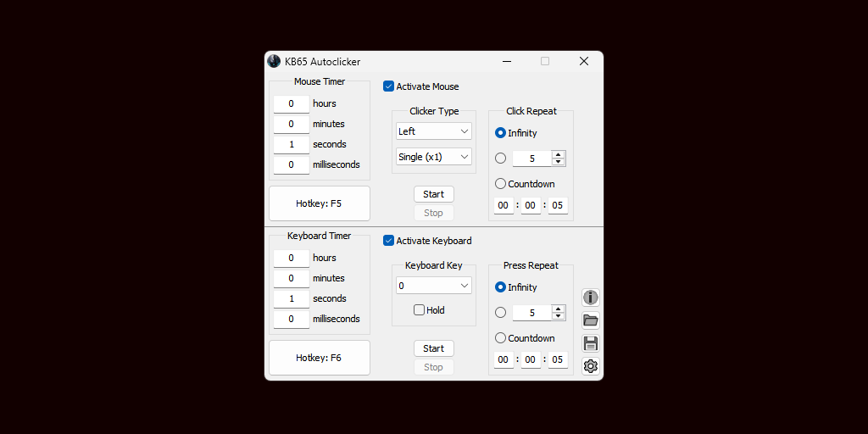
Task: Increase the Press Repeat count with the up arrow
Action: (x=558, y=309)
